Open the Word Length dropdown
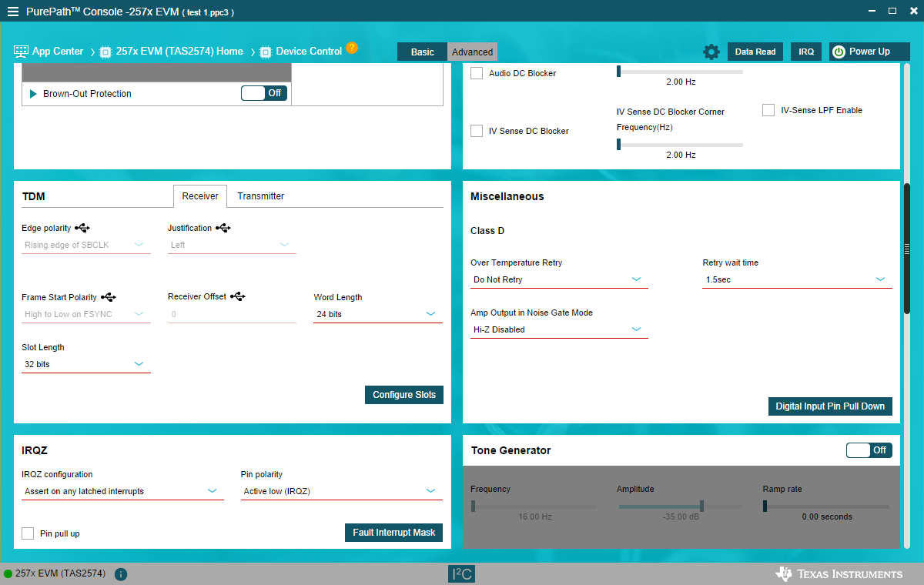 (378, 314)
